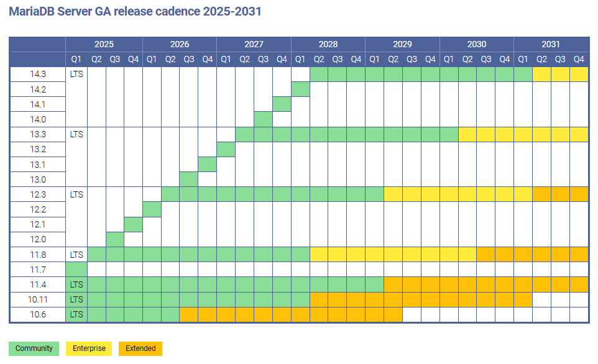
Task: Click the single green cell in the 12.1 row
Action: 134,224
